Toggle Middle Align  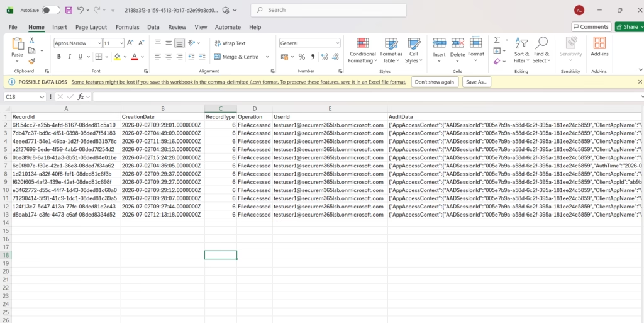click(x=169, y=43)
